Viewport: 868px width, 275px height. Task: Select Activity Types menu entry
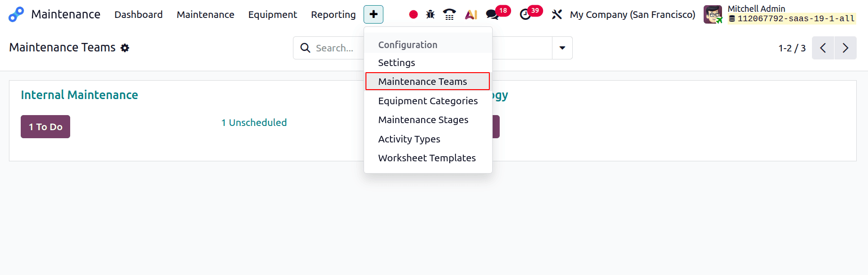click(428, 139)
